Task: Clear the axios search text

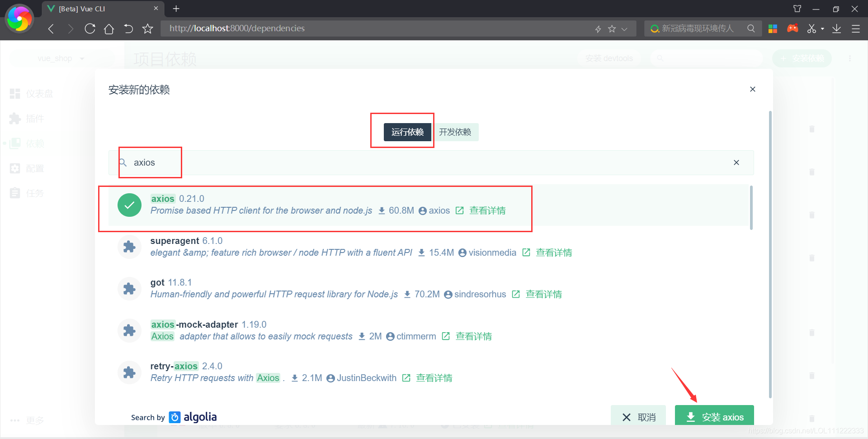Action: pyautogui.click(x=736, y=162)
